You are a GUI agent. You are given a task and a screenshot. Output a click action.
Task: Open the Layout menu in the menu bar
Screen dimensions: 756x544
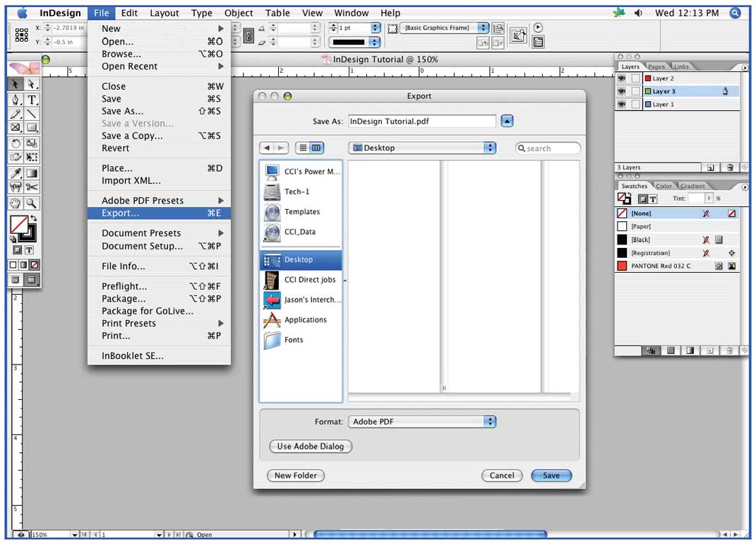(x=164, y=13)
